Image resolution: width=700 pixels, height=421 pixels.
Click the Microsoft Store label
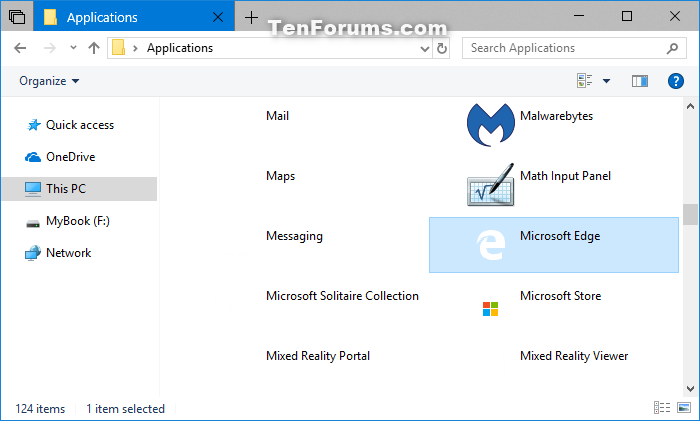click(560, 296)
